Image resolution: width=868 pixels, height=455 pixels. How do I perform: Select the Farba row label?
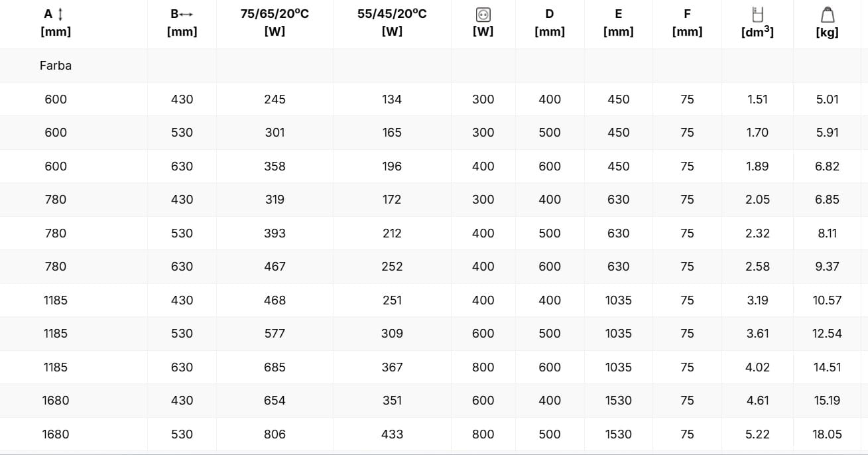(56, 66)
